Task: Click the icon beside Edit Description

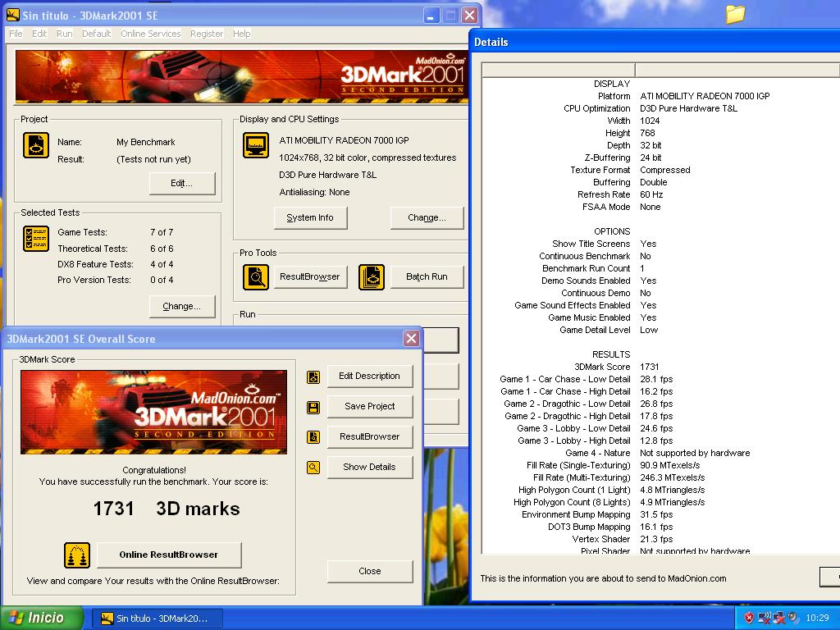Action: pyautogui.click(x=313, y=377)
